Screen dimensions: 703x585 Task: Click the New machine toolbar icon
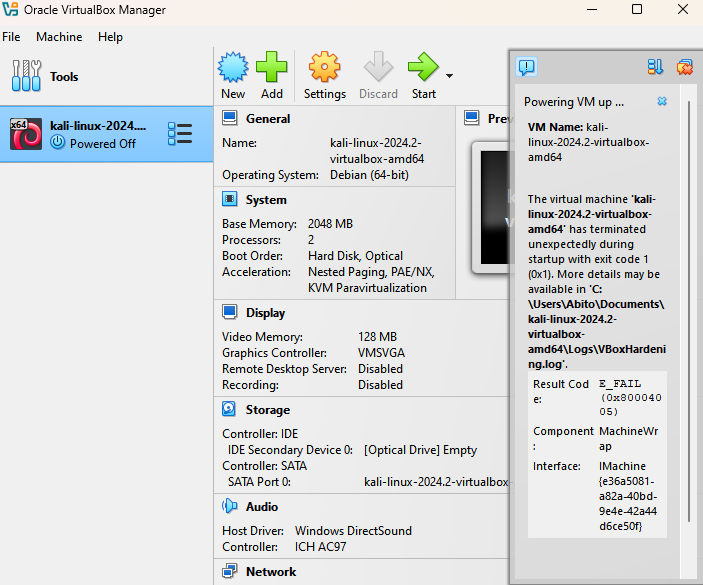(x=233, y=67)
